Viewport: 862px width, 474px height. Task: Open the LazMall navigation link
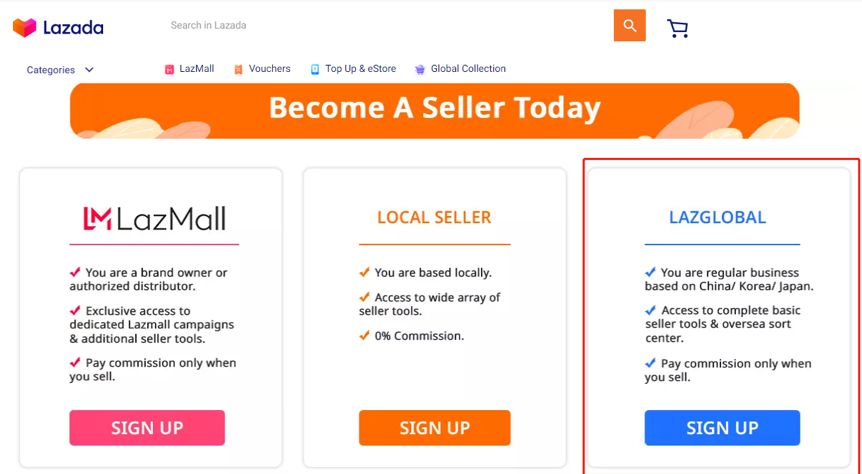pyautogui.click(x=197, y=69)
